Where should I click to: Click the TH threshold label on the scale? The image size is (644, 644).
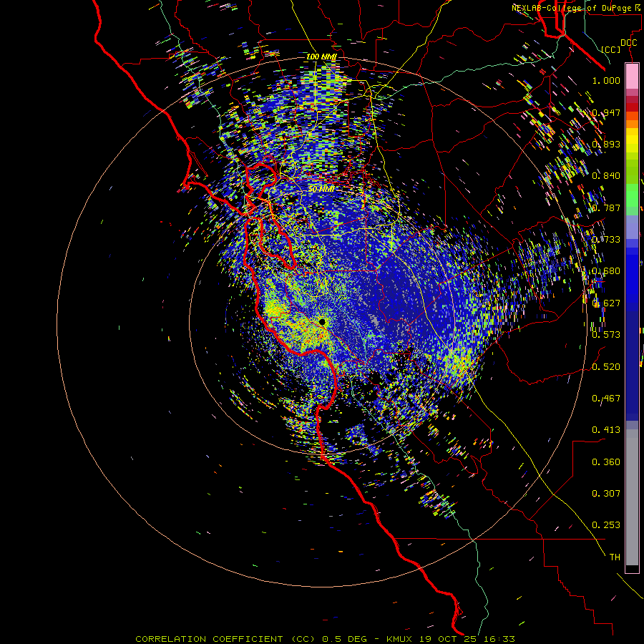tap(615, 557)
